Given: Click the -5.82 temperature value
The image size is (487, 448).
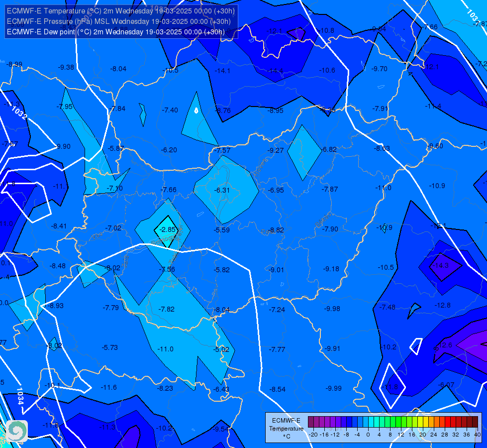Looking at the screenshot, I should coord(222,270).
